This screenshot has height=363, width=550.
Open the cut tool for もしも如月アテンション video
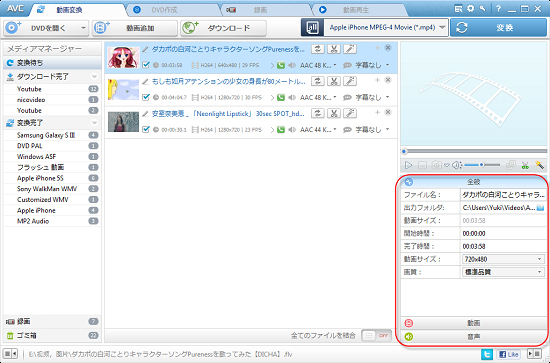[334, 81]
